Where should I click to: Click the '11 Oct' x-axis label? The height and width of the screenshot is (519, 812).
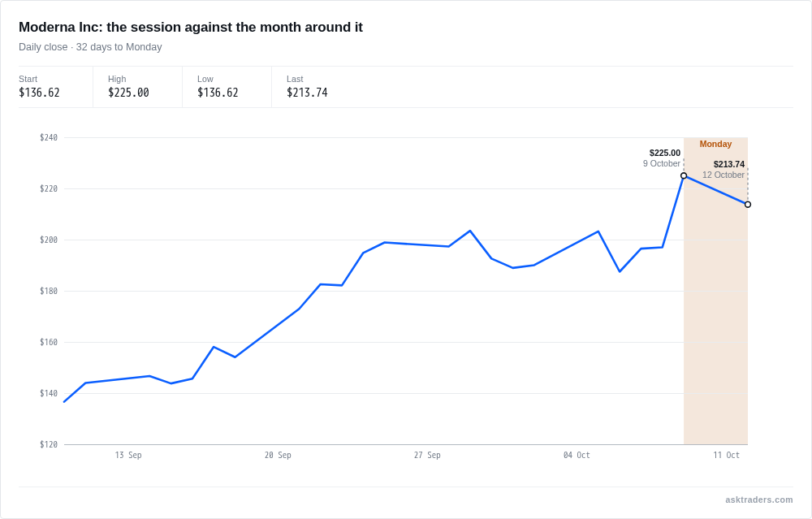[x=726, y=455]
